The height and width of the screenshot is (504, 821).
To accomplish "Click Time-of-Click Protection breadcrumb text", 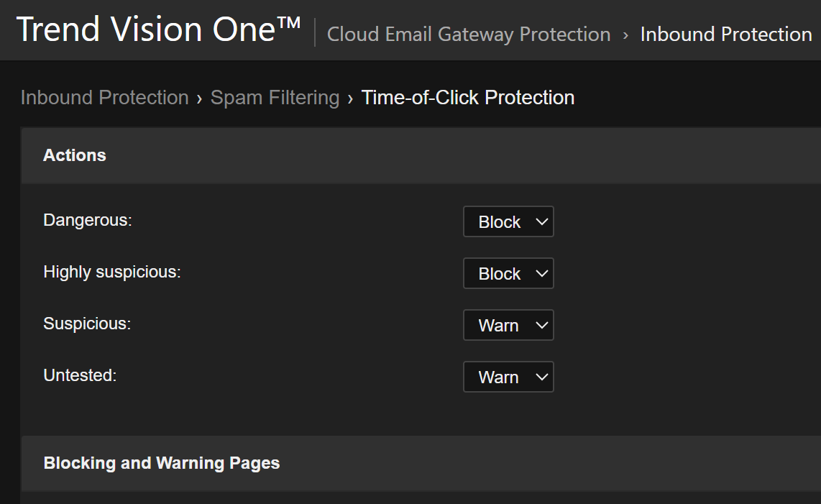I will (468, 98).
